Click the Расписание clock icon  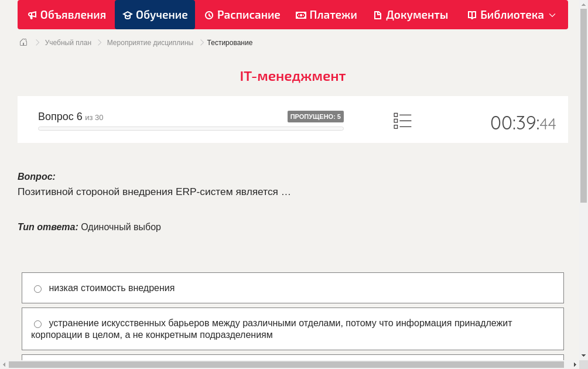click(x=208, y=15)
